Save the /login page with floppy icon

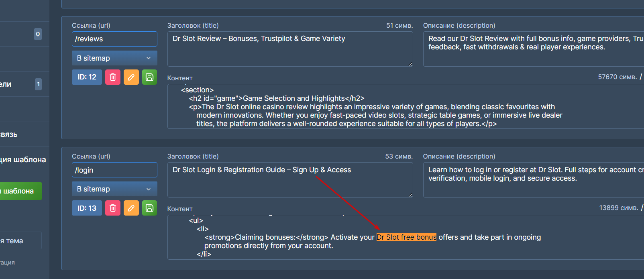pos(149,208)
